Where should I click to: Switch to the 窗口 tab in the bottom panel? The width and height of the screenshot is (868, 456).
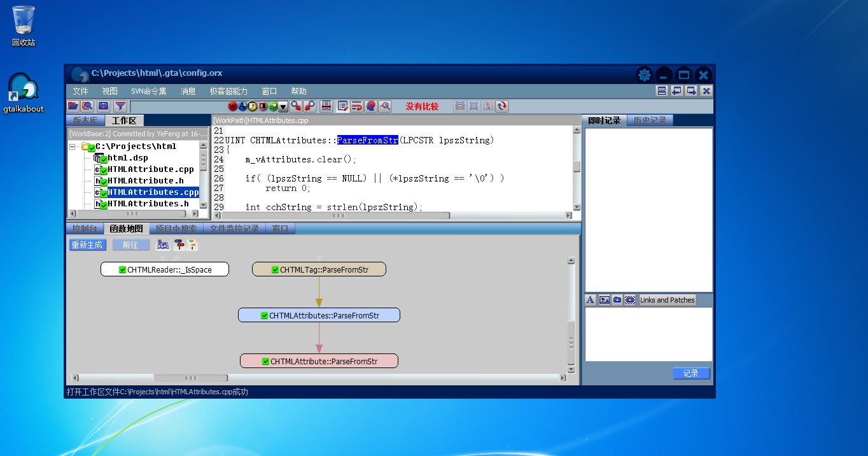point(280,229)
